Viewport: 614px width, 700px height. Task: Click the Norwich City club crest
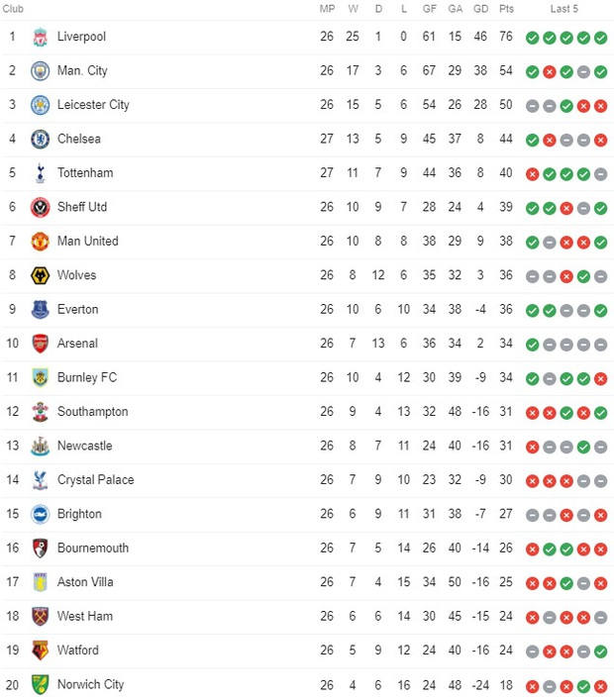pyautogui.click(x=41, y=685)
